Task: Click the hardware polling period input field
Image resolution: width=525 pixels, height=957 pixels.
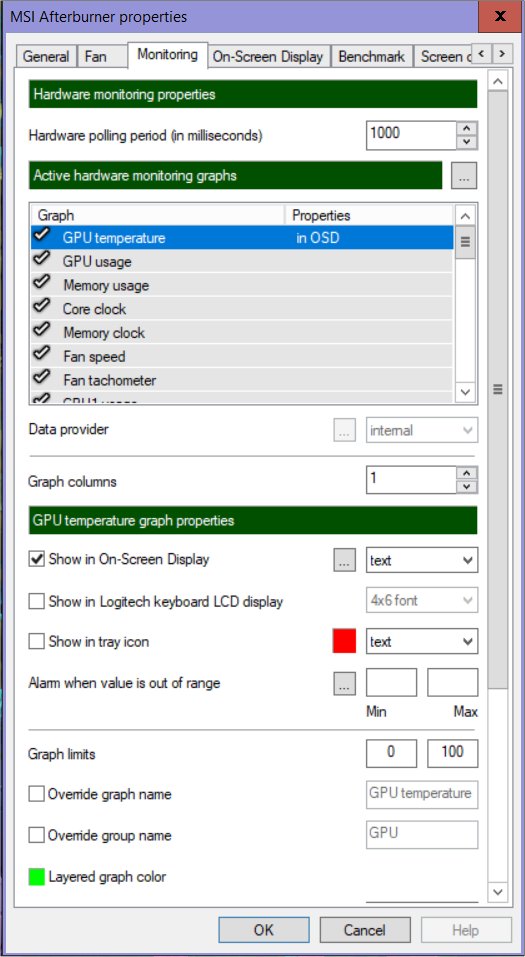Action: click(x=411, y=135)
